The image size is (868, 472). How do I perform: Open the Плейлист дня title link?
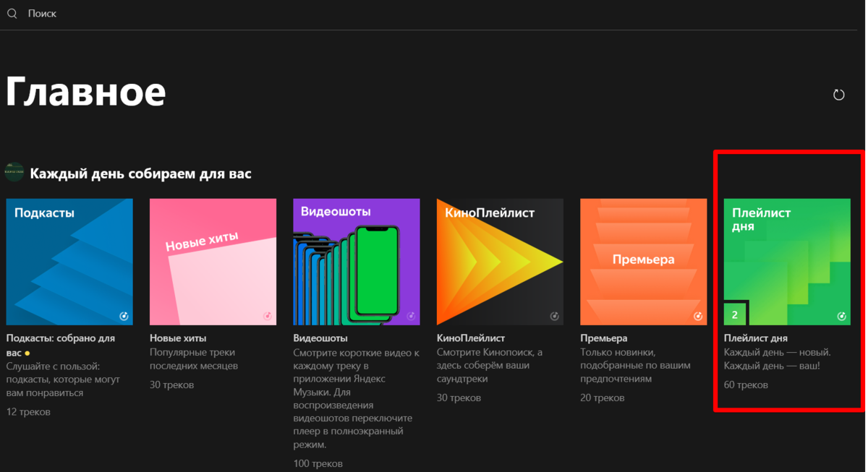756,338
